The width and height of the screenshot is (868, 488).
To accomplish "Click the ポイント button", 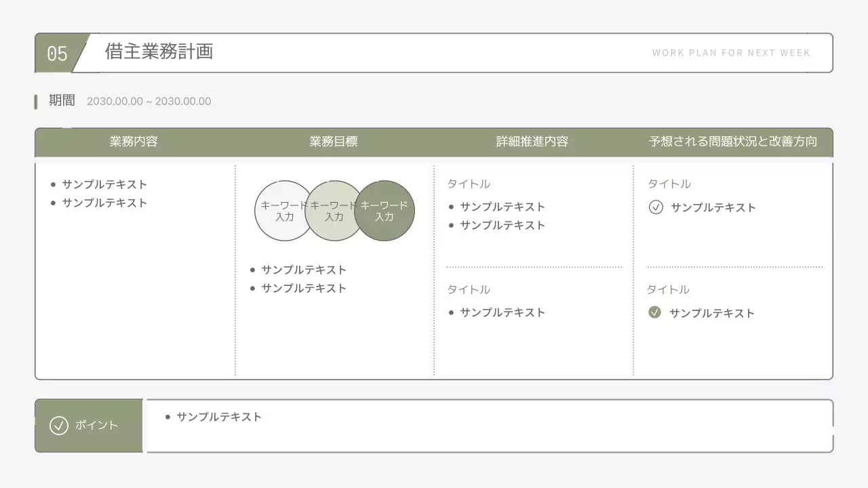I will click(x=88, y=426).
